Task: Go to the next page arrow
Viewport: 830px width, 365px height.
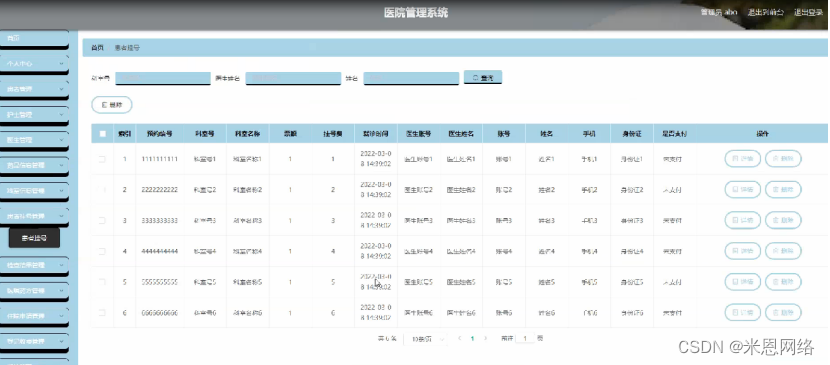Action: (x=485, y=338)
